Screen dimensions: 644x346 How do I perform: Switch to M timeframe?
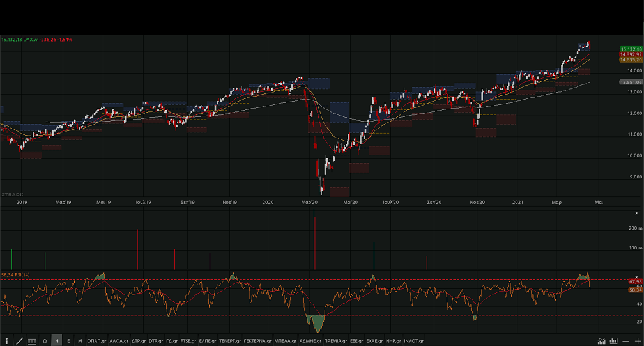(x=80, y=341)
